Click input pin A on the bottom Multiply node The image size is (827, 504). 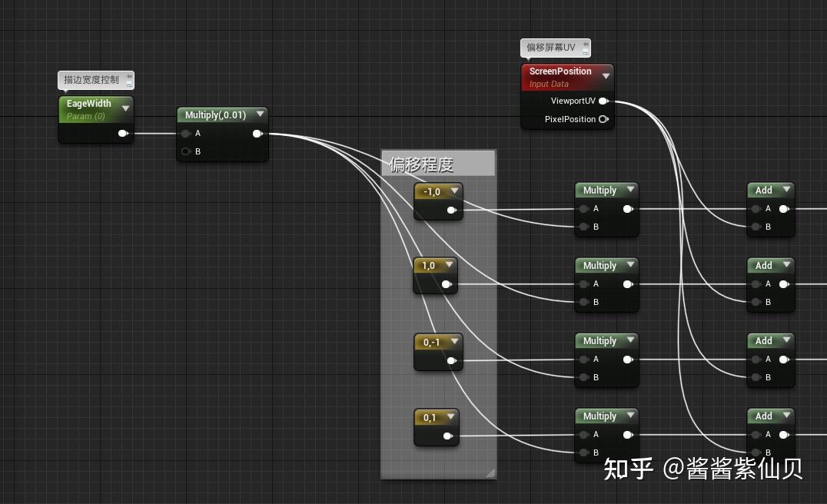pos(584,434)
